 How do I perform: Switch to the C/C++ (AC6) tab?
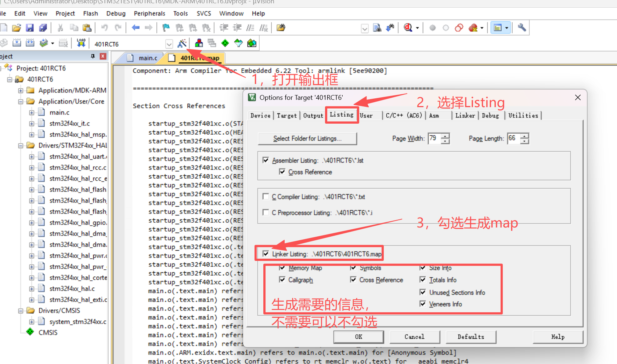[404, 116]
